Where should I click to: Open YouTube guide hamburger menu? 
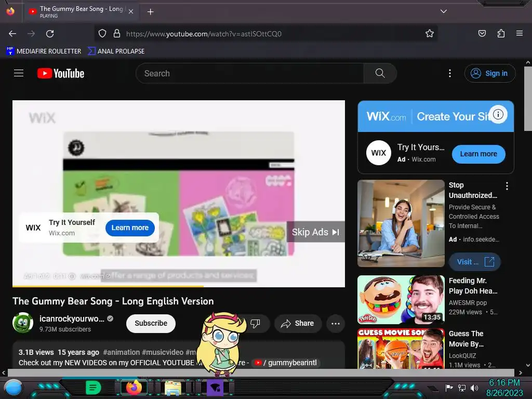[19, 73]
